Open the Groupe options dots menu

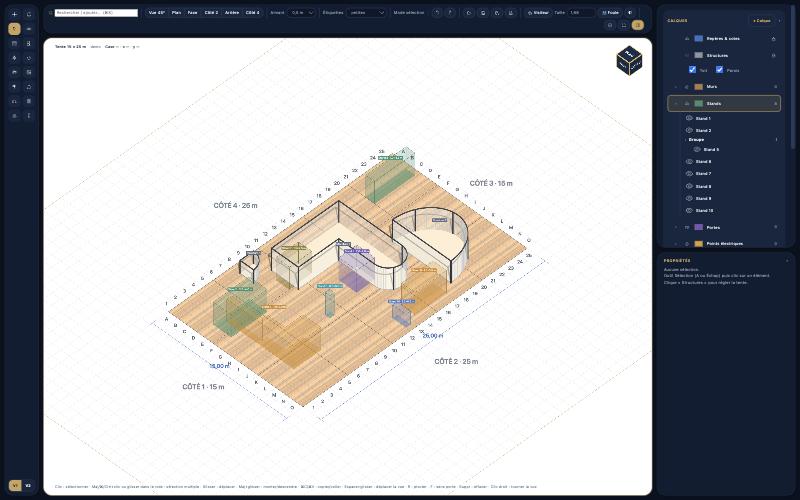777,140
